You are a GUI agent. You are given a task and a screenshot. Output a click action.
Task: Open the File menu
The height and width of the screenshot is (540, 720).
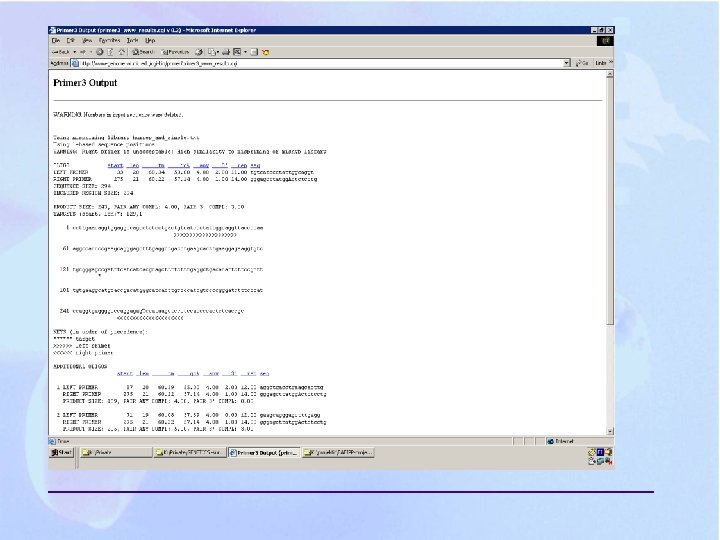(x=56, y=40)
